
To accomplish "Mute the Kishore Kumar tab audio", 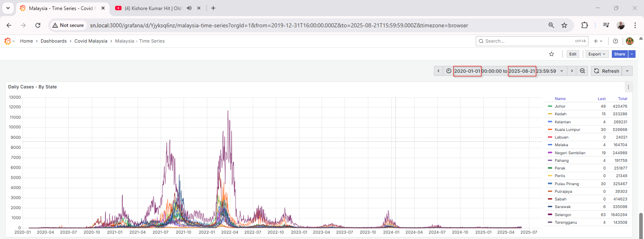I will pyautogui.click(x=189, y=8).
